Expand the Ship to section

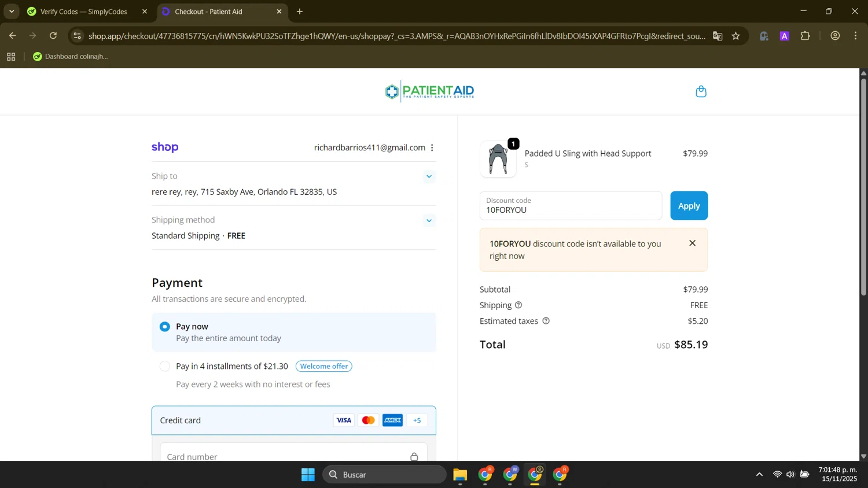(x=429, y=176)
